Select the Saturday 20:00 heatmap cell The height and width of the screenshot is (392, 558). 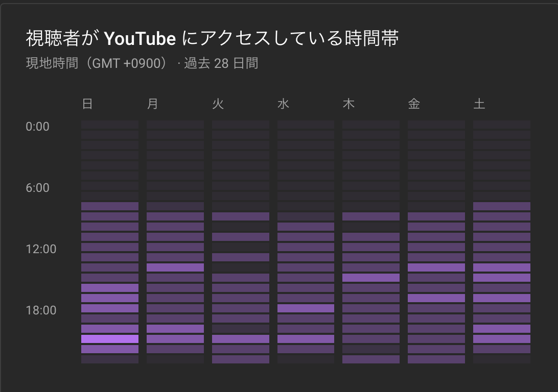point(502,328)
